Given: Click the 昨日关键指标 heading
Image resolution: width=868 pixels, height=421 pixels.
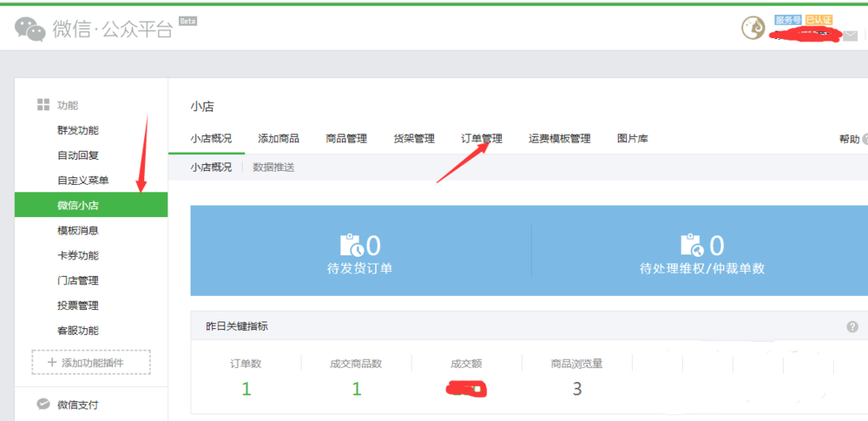Looking at the screenshot, I should 237,327.
